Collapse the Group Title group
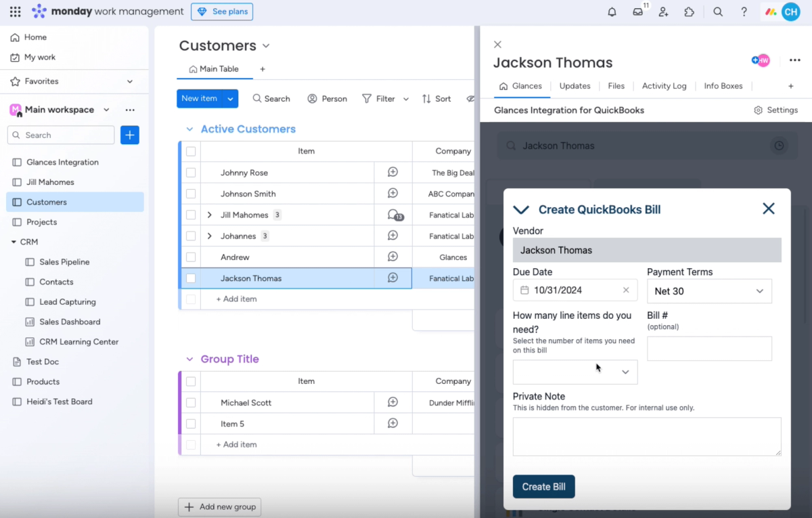This screenshot has width=812, height=518. 189,360
